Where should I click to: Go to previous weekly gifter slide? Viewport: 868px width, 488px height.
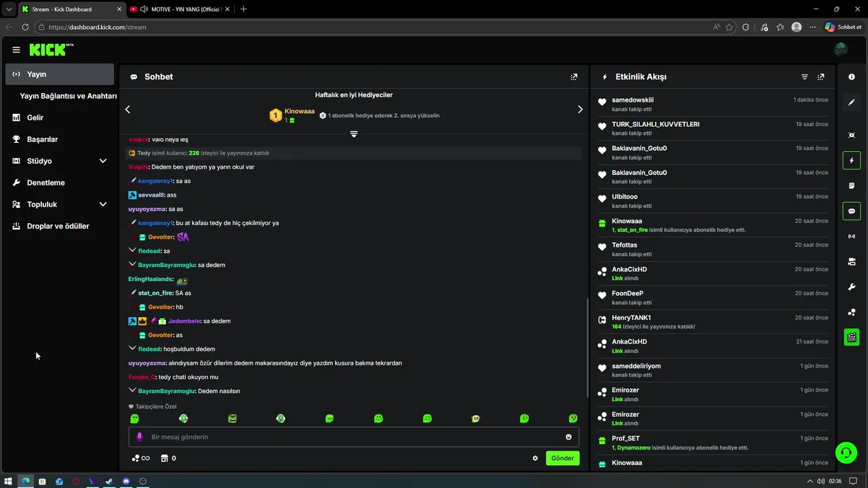pyautogui.click(x=127, y=109)
